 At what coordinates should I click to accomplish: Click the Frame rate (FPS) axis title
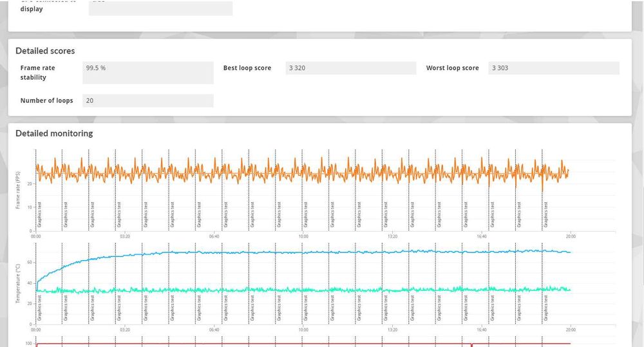tap(17, 190)
